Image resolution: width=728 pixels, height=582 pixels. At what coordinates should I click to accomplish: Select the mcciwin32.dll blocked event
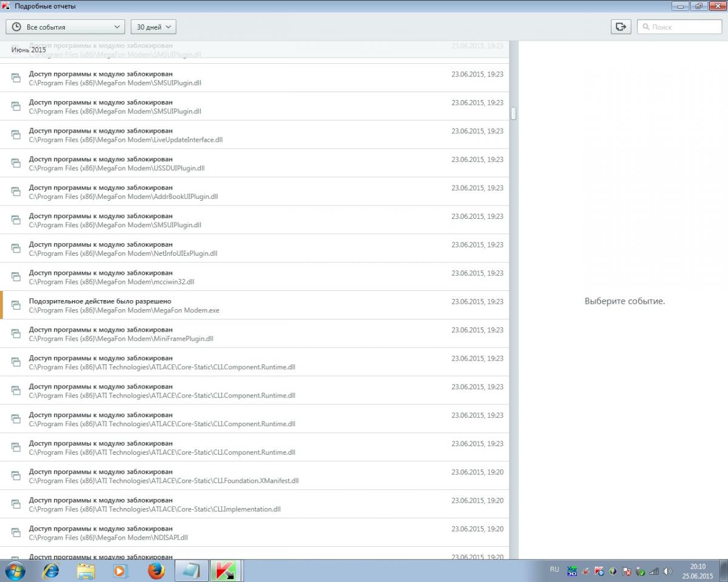(x=254, y=276)
